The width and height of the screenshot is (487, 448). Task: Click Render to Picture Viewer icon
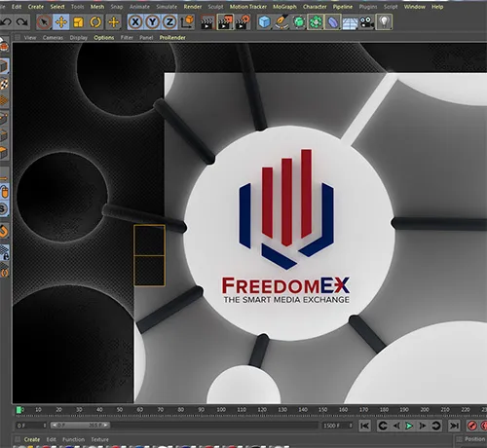pos(225,22)
